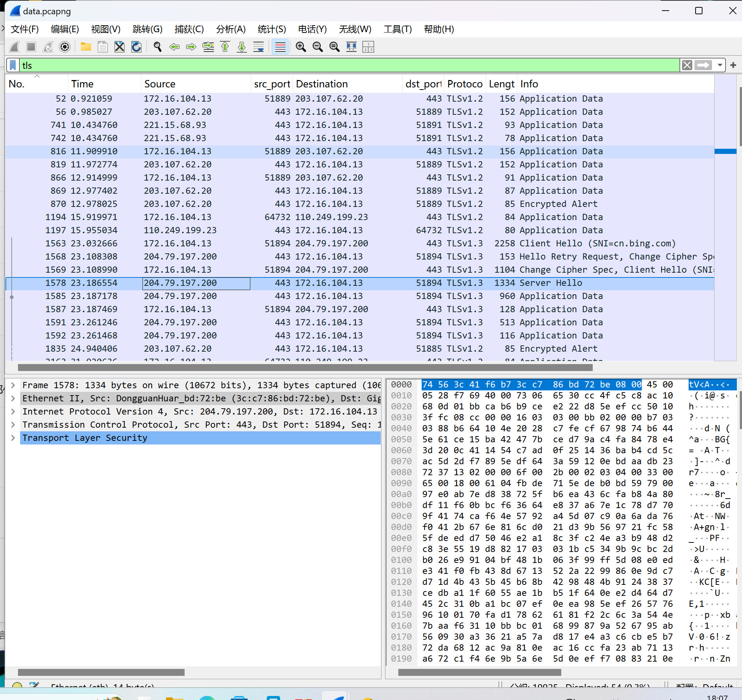Screen dimensions: 742x700
Task: Open the 分析(A) menu
Action: pyautogui.click(x=231, y=29)
